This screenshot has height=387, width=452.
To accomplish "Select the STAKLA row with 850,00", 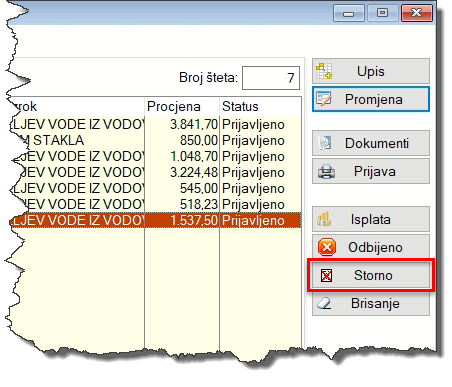I will pos(155,140).
